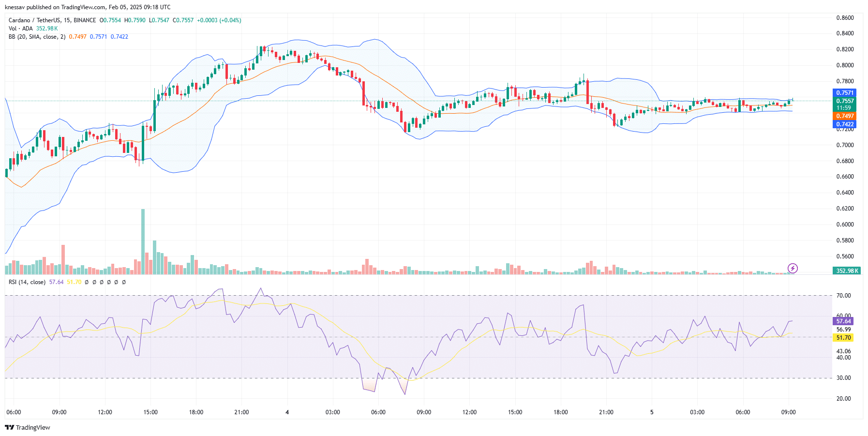
Task: Click the close value C0.7557 in legend
Action: (183, 20)
